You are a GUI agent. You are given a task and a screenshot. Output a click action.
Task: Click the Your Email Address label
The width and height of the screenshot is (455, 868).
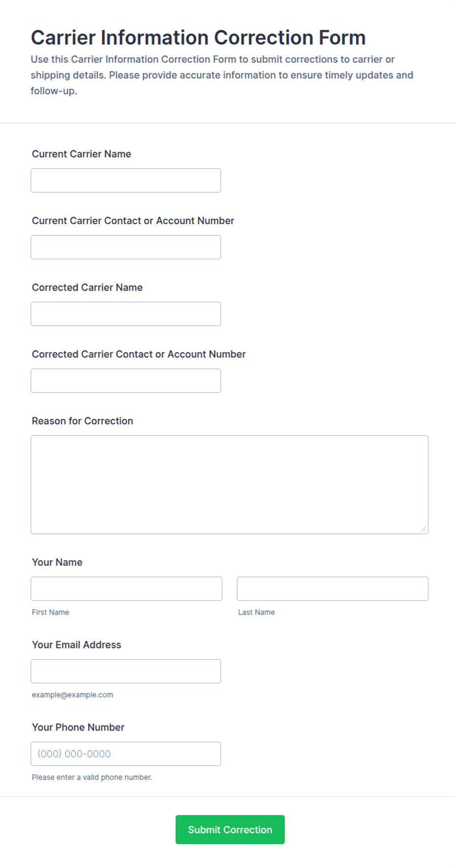click(76, 645)
